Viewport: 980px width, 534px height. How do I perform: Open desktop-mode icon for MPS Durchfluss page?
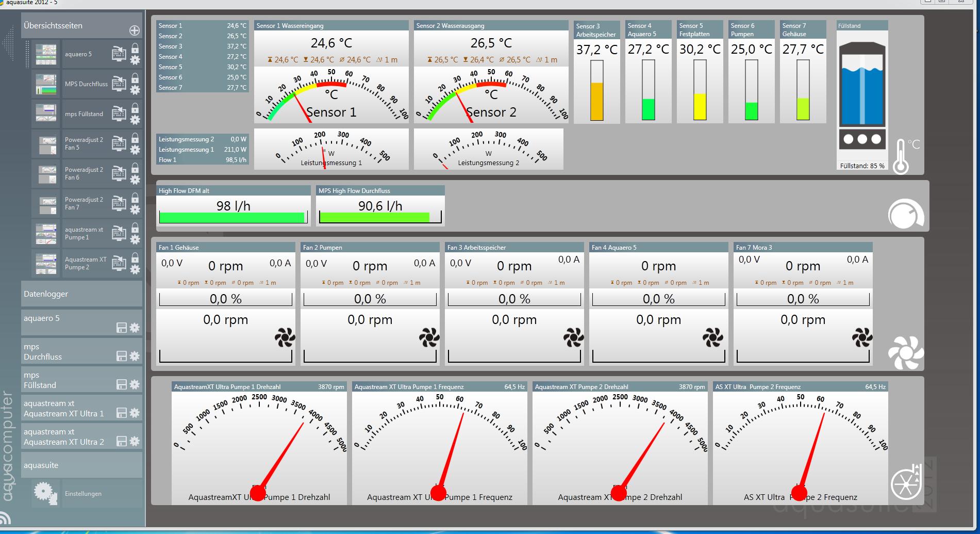[119, 84]
